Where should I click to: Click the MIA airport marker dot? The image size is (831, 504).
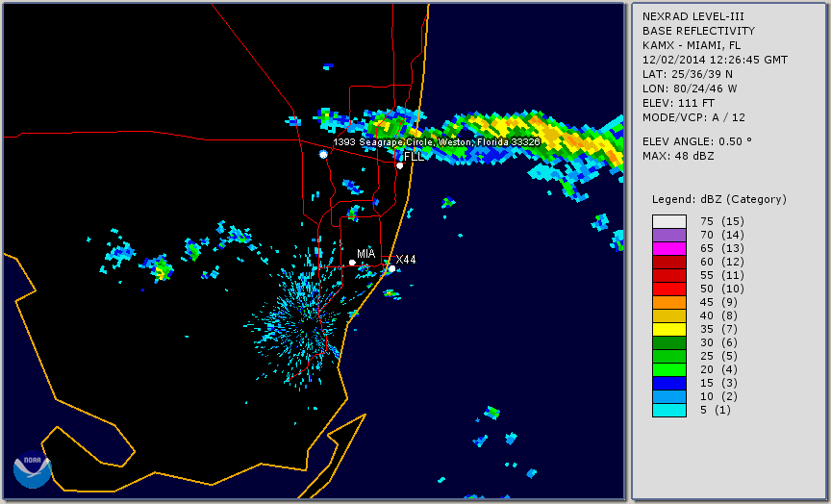pos(352,263)
